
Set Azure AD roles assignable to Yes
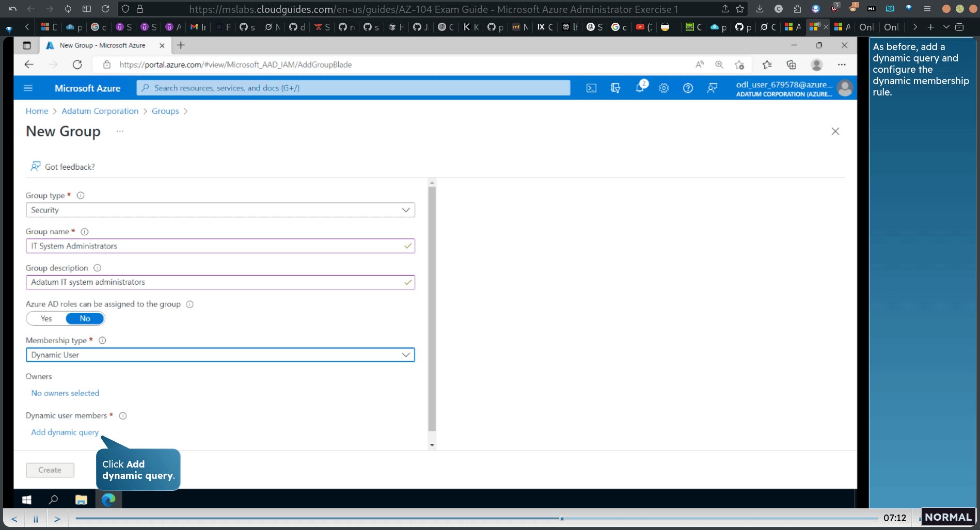point(46,318)
